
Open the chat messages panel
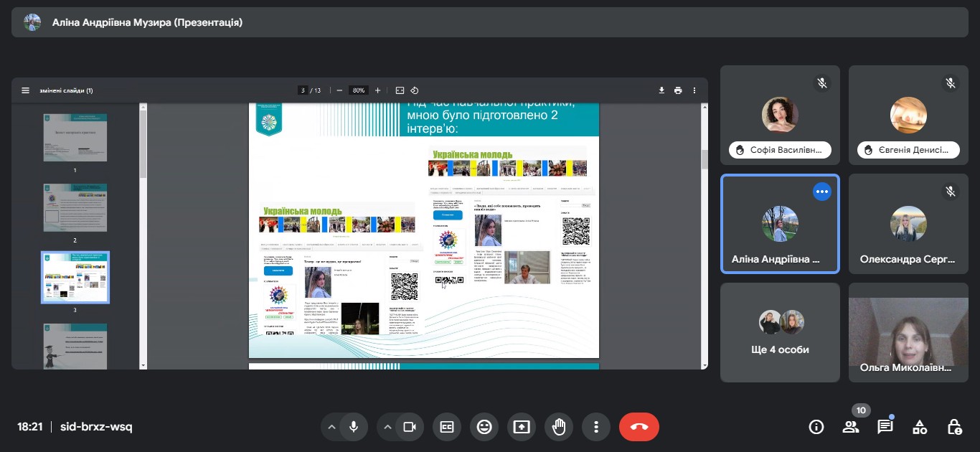[x=885, y=427]
